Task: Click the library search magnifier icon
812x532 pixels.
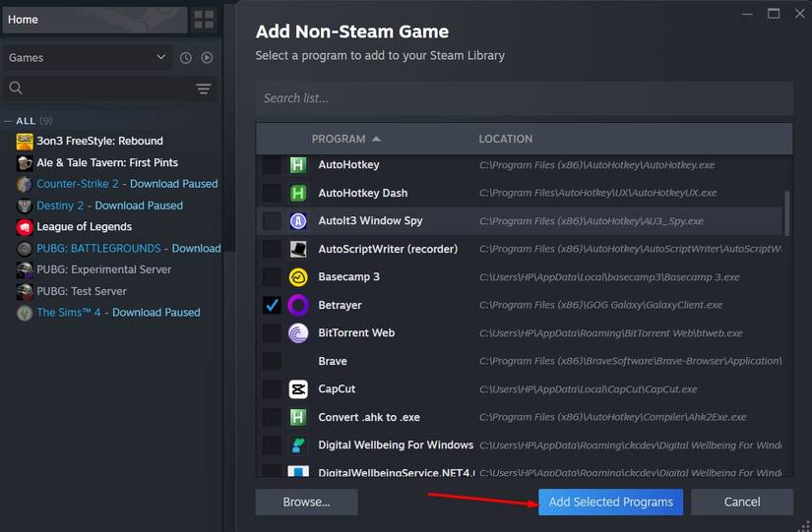Action: tap(16, 88)
